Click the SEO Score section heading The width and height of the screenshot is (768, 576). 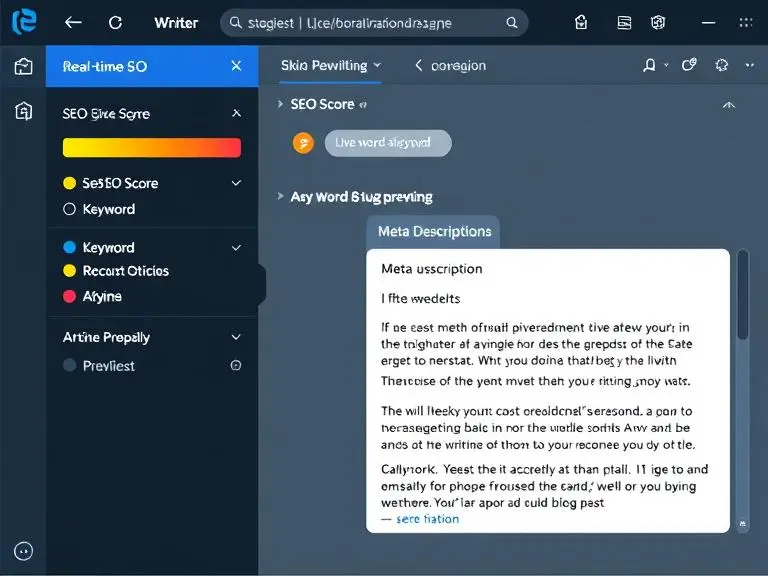tap(322, 104)
